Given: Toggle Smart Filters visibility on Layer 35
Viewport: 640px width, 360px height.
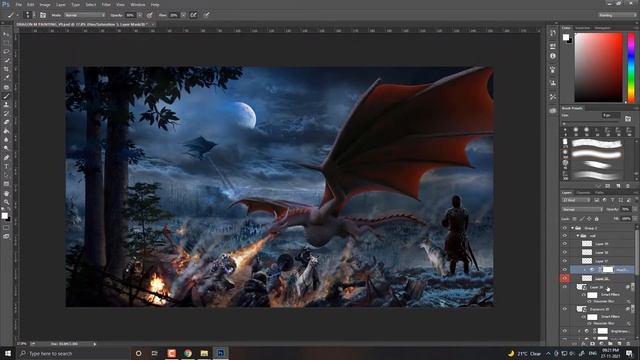Looking at the screenshot, I should pyautogui.click(x=584, y=295).
